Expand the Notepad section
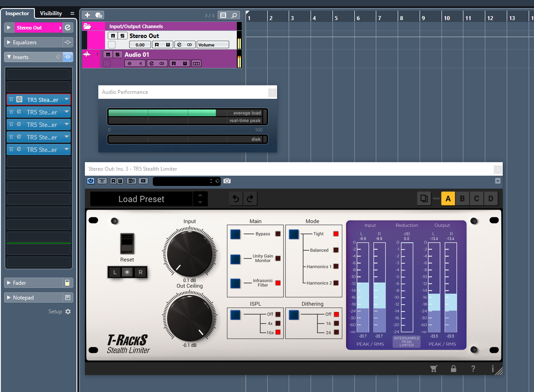Viewport: 534px width, 392px height. pos(9,297)
